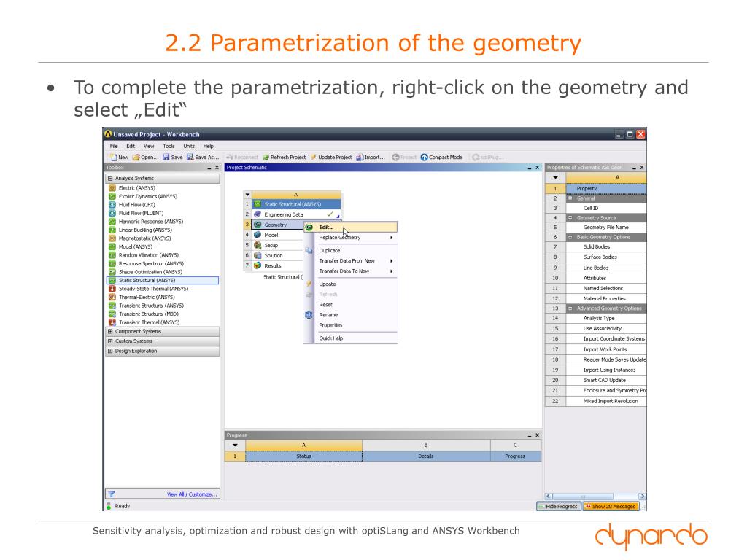747x560 pixels.
Task: Click the Show 20 Messages button
Action: click(611, 507)
